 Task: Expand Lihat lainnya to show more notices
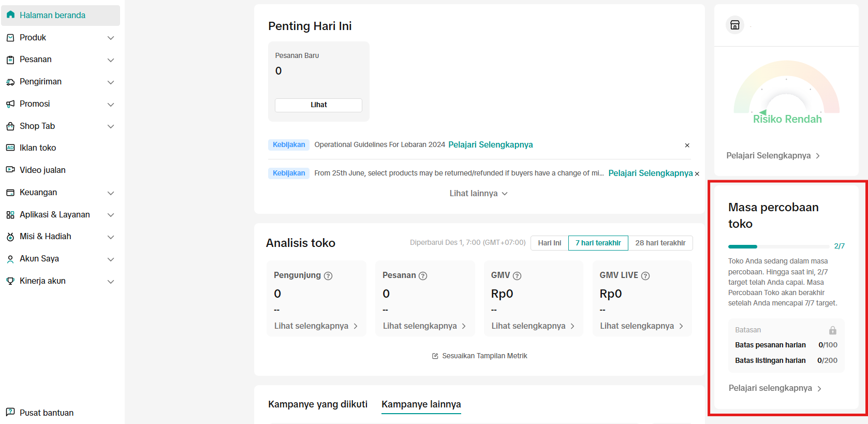tap(478, 194)
